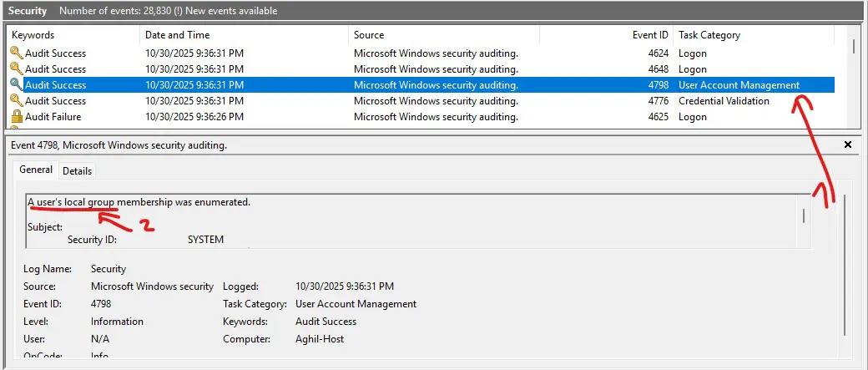
Task: Click the key icon on event 4776 row
Action: [17, 101]
